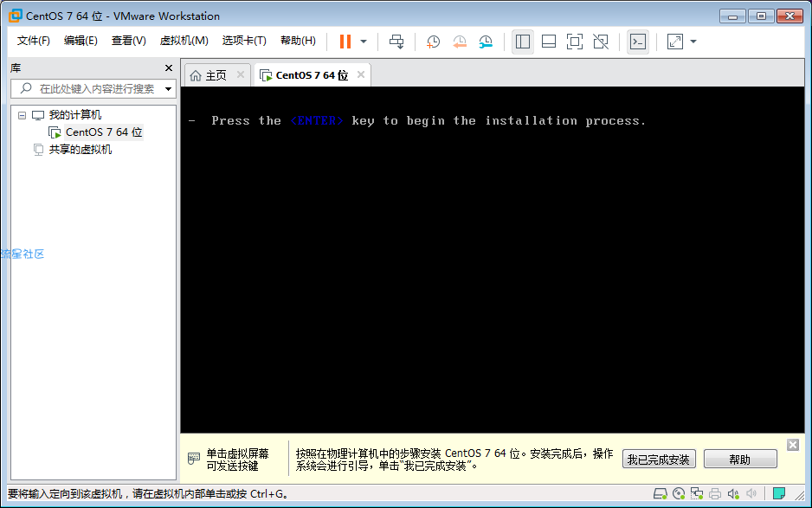This screenshot has width=812, height=508.
Task: Toggle the library sidebar view icon
Action: click(523, 42)
